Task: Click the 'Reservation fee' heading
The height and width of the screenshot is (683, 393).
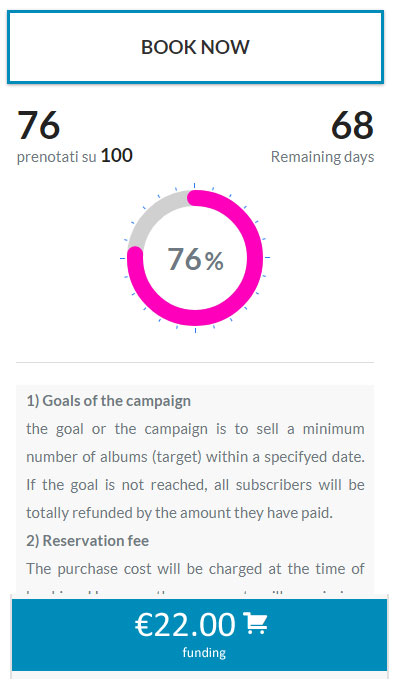Action: pyautogui.click(x=88, y=541)
